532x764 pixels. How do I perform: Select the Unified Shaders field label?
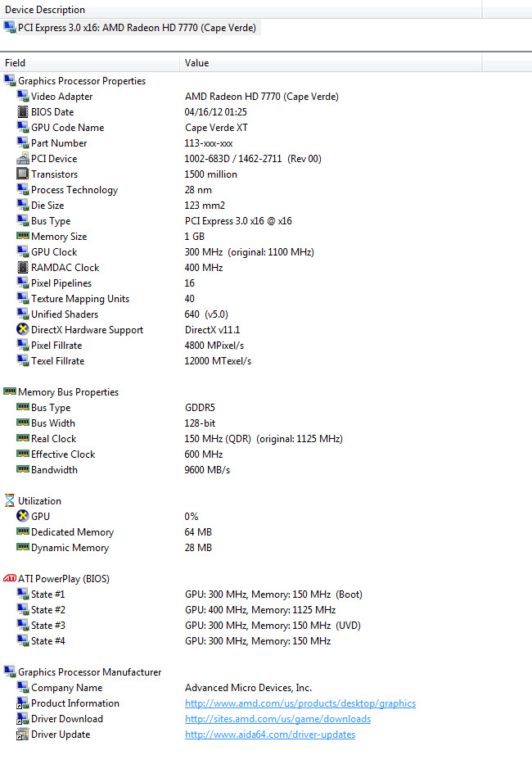click(x=65, y=314)
